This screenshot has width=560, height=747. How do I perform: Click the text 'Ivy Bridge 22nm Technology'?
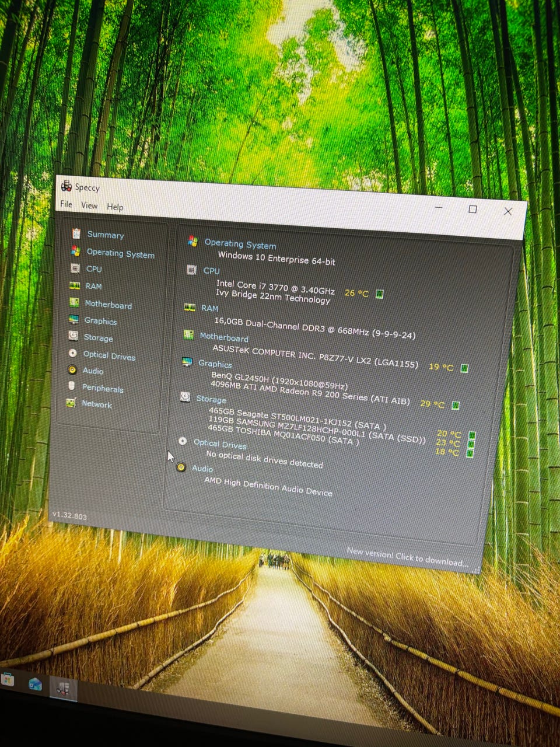click(273, 296)
